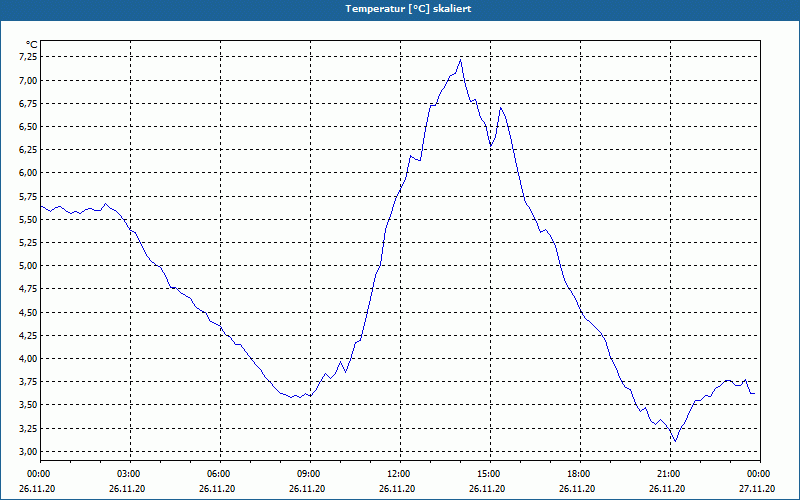Click the 03:00 time axis label
The width and height of the screenshot is (800, 500).
131,474
